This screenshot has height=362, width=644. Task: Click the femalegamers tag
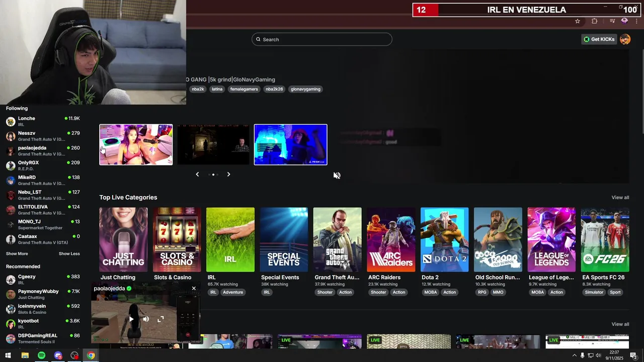(x=244, y=89)
